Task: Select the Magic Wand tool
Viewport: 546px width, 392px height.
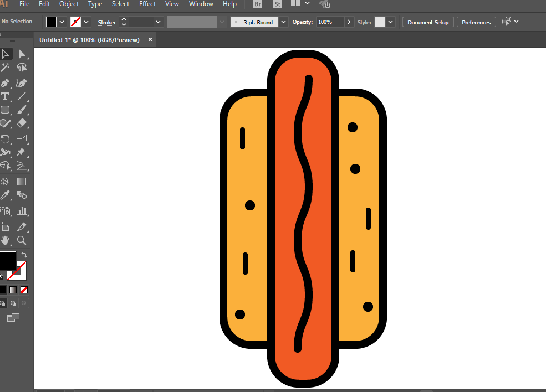Action: click(x=6, y=68)
